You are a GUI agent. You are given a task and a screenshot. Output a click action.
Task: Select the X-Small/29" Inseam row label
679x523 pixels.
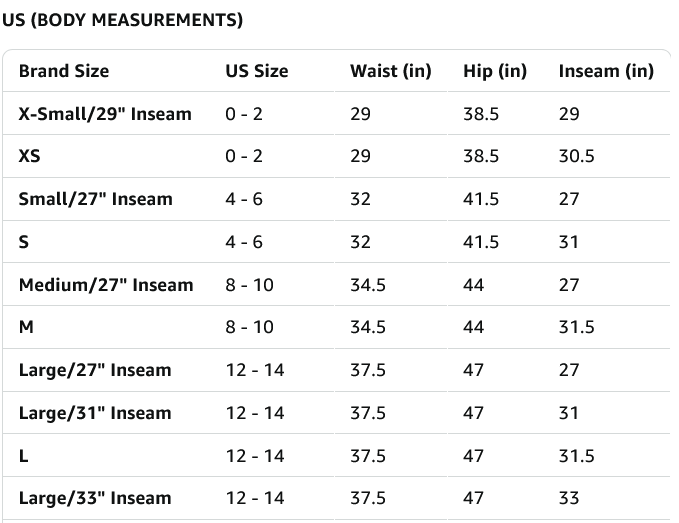(105, 114)
